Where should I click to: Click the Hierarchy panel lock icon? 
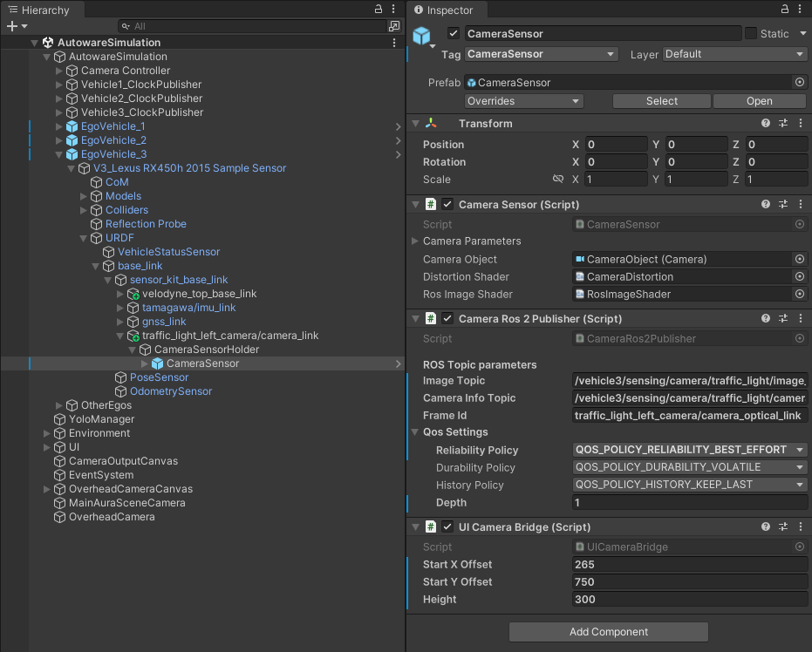tap(379, 9)
